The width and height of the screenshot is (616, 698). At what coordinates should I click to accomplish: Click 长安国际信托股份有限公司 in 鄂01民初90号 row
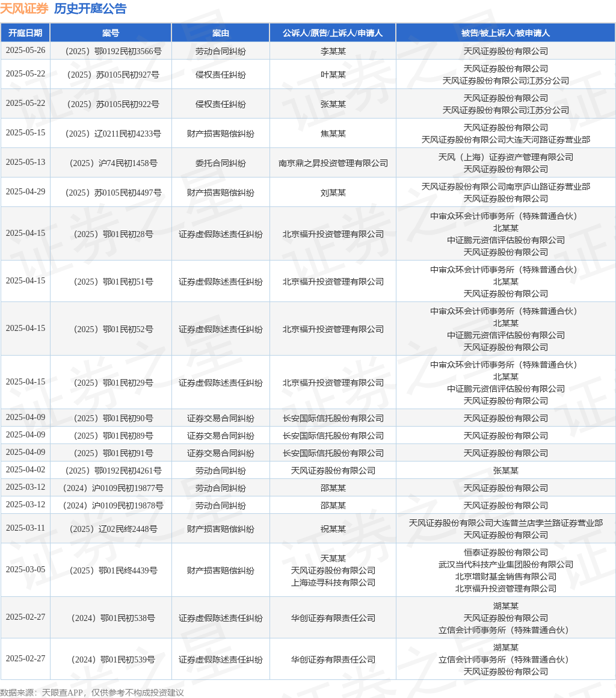point(333,418)
